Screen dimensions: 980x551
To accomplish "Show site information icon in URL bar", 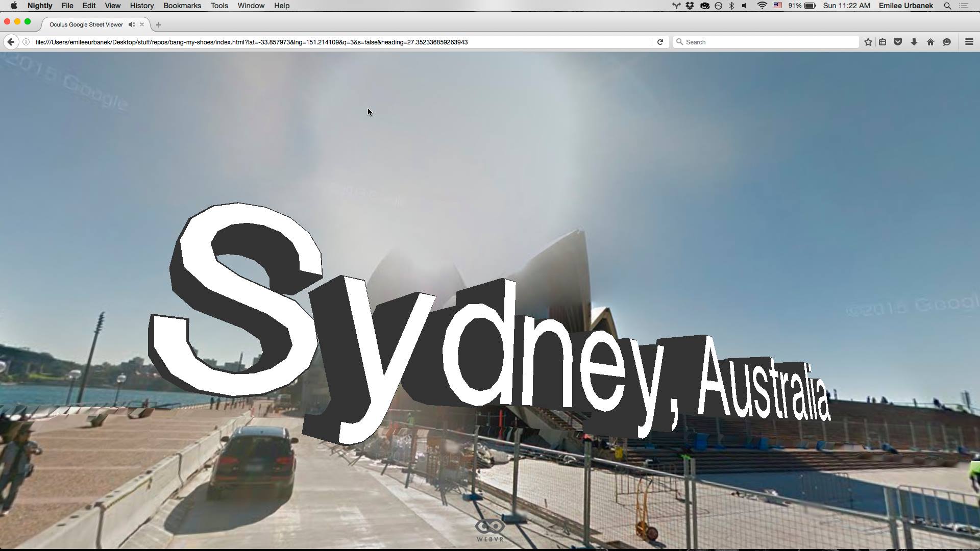I will [x=26, y=42].
